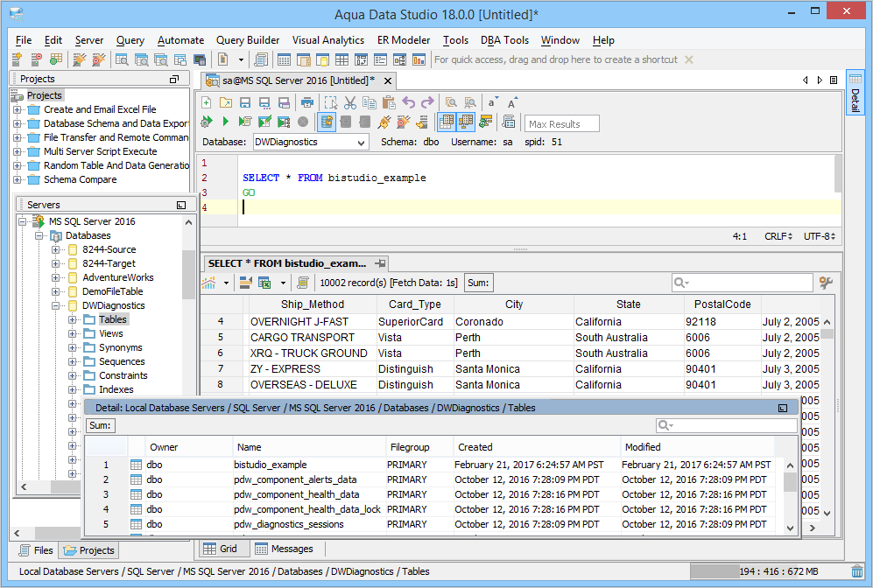The image size is (873, 588).
Task: Click the Sum: button in results toolbar
Action: click(x=478, y=283)
